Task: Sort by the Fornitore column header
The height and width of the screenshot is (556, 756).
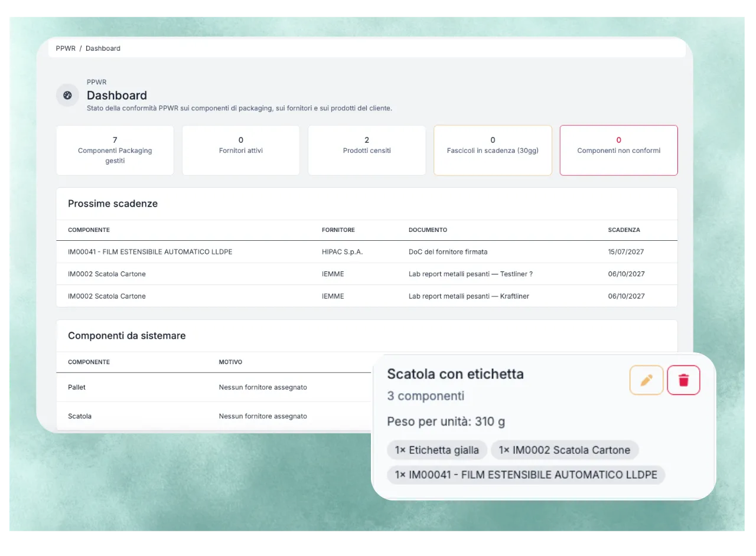Action: [x=338, y=230]
